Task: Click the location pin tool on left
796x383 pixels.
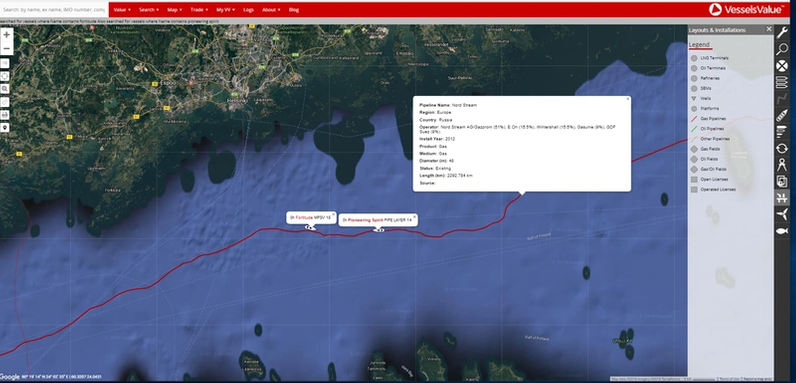Action: (5, 127)
